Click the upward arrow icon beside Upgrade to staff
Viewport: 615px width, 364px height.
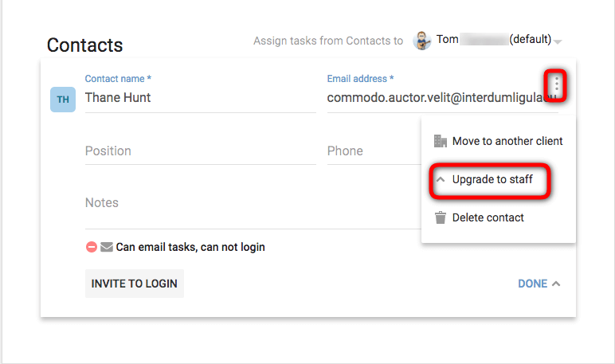pyautogui.click(x=441, y=180)
